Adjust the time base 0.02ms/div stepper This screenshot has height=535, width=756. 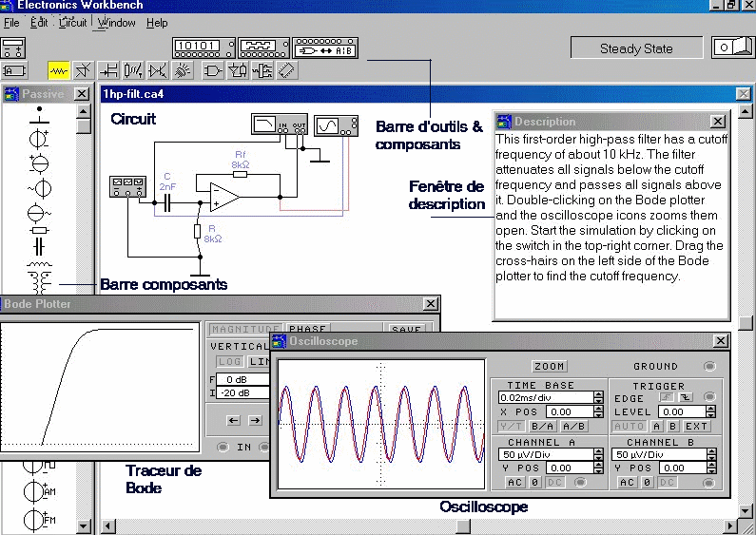click(598, 397)
